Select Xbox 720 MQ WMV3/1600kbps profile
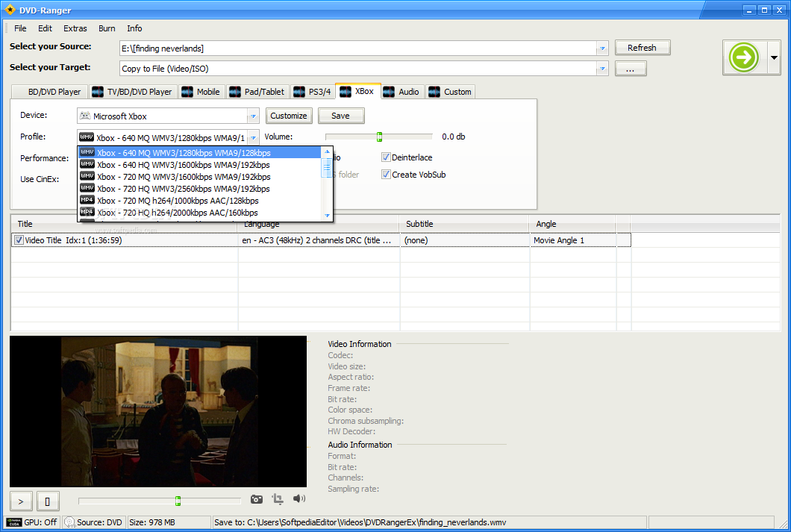Viewport: 791px width, 532px height. click(199, 177)
